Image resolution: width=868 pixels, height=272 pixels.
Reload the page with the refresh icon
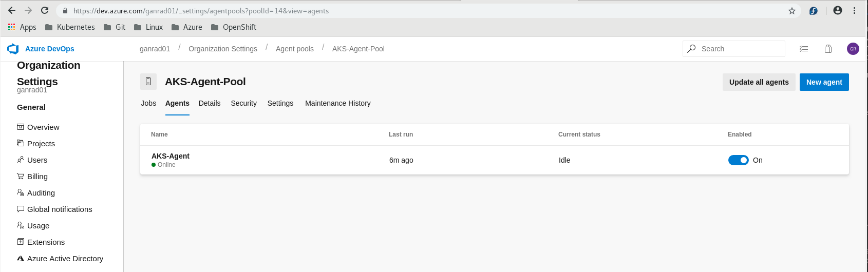tap(45, 10)
